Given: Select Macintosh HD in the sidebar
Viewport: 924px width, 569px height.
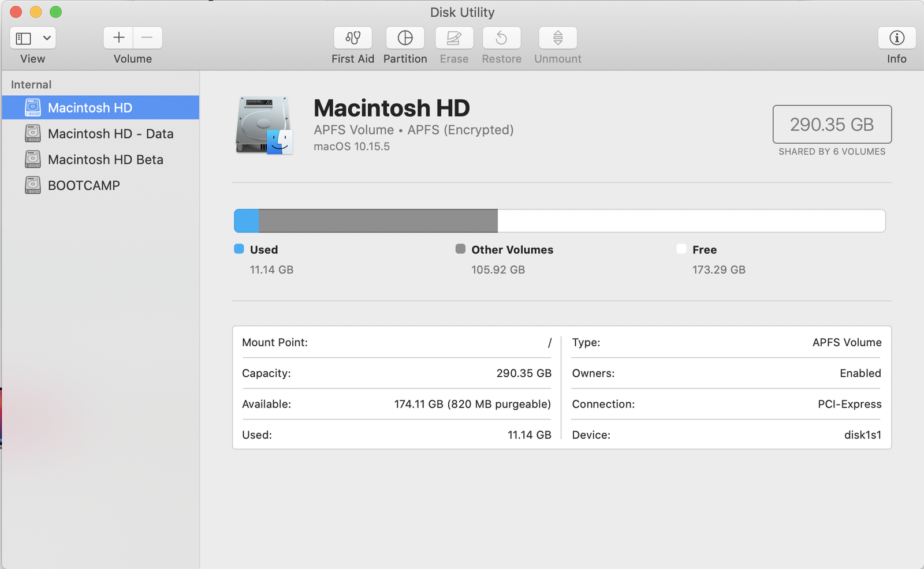Looking at the screenshot, I should point(100,108).
